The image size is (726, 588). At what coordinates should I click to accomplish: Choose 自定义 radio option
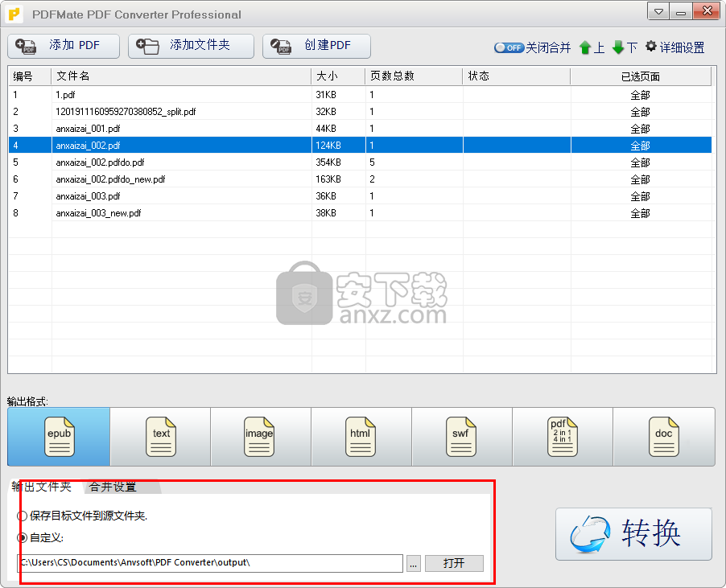tap(40, 537)
